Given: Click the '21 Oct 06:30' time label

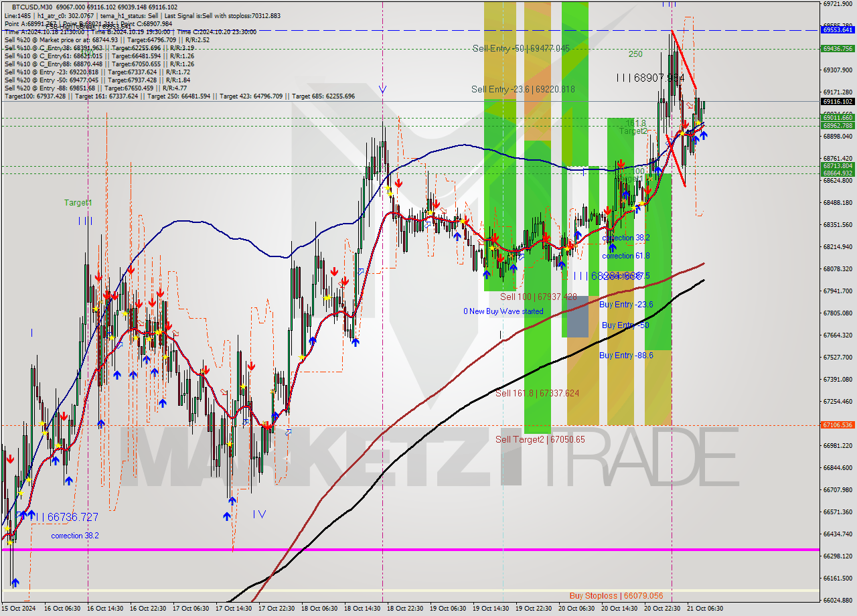Looking at the screenshot, I should click(704, 609).
